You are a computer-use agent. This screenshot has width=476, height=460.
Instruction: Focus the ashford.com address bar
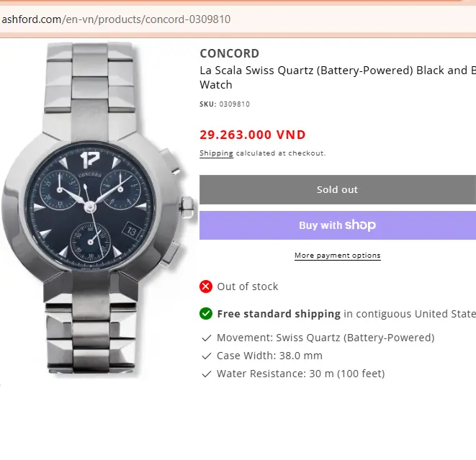point(216,19)
